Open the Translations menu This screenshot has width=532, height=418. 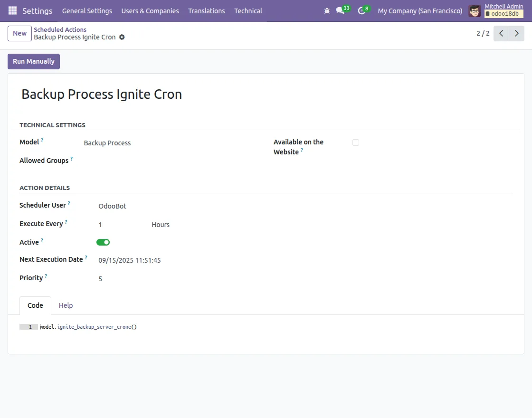tap(206, 10)
